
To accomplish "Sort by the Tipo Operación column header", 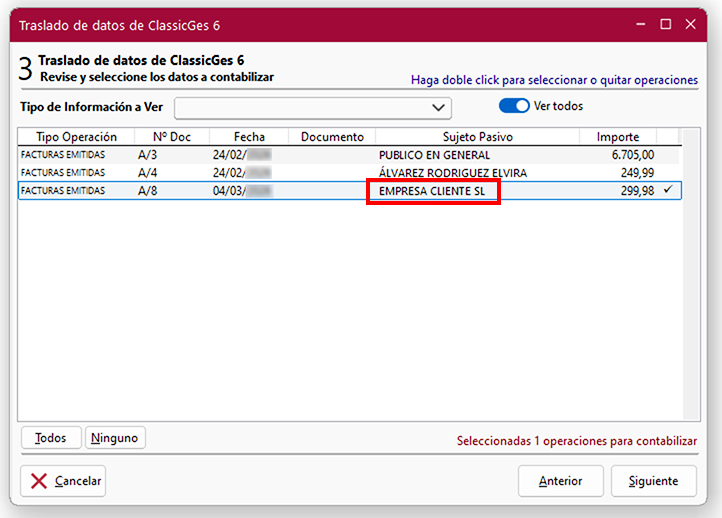I will click(76, 137).
